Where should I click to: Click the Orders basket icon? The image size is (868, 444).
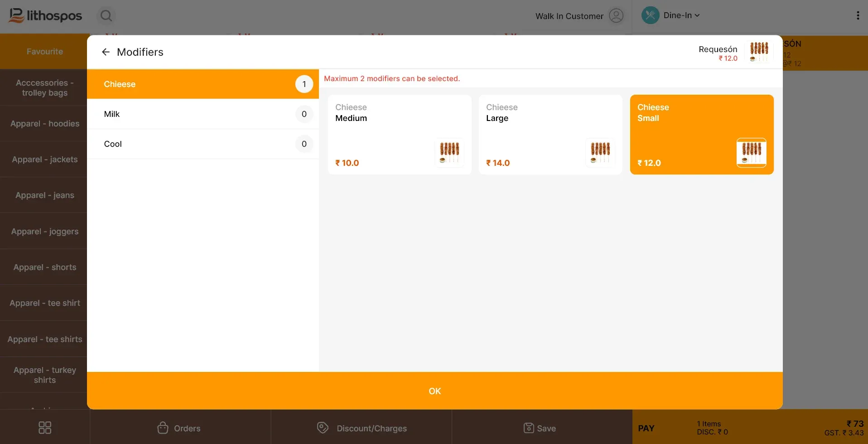(163, 428)
